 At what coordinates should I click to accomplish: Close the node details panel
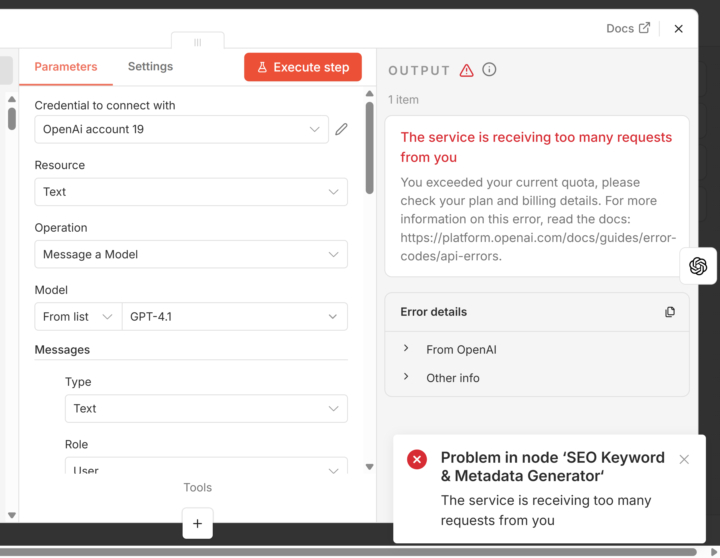(679, 29)
